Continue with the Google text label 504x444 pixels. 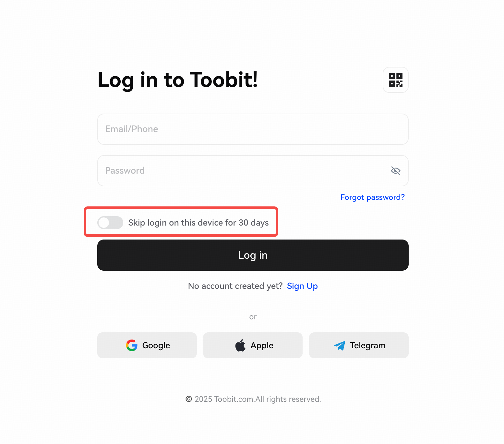point(156,345)
